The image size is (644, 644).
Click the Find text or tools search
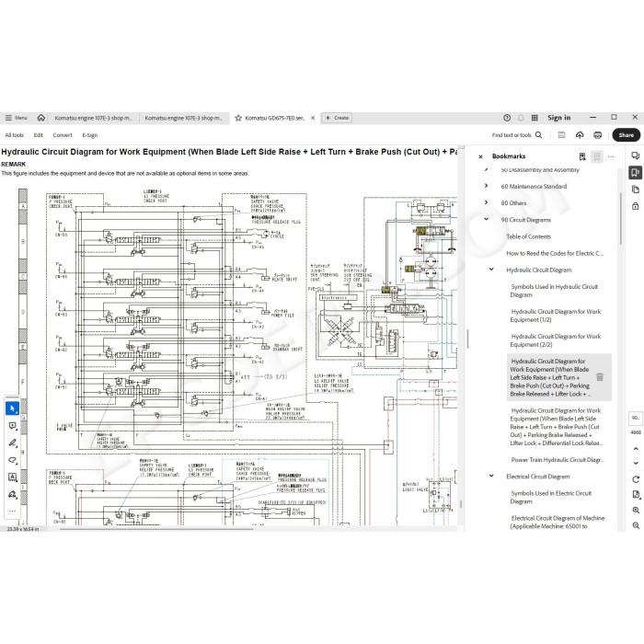pyautogui.click(x=512, y=135)
